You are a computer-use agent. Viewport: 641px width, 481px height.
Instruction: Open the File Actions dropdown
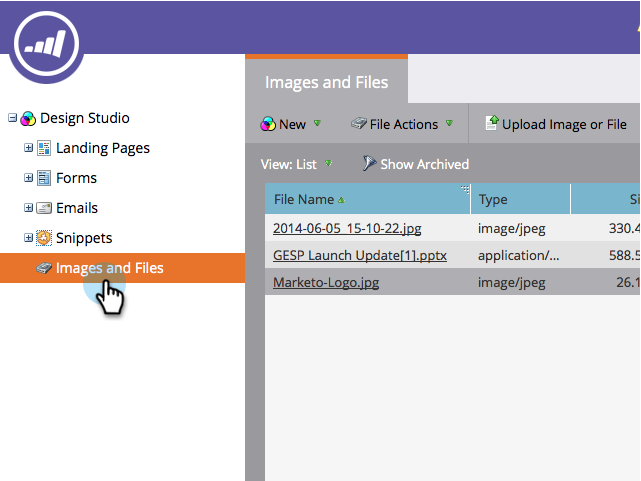coord(402,124)
